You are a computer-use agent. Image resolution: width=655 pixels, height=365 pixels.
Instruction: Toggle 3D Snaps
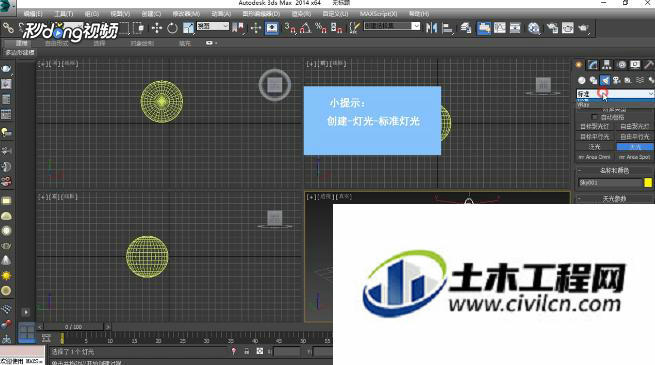[x=290, y=28]
